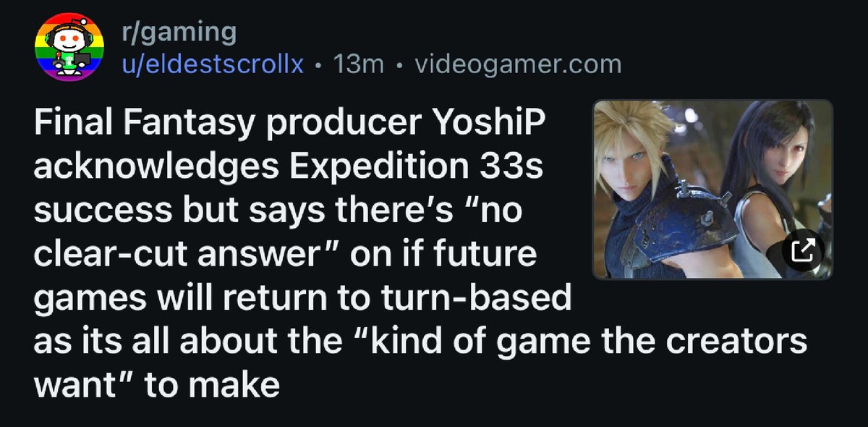Open the r/gaming subreddit avatar
The width and height of the screenshot is (868, 427).
[69, 49]
